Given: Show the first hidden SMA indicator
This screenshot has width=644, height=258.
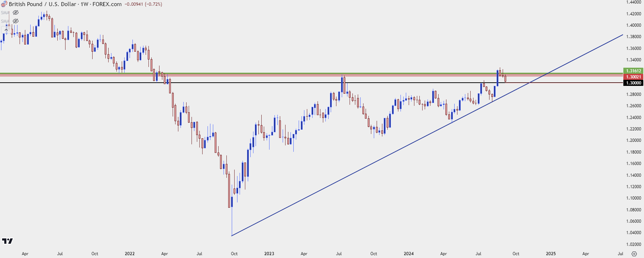Looking at the screenshot, I should tap(16, 12).
